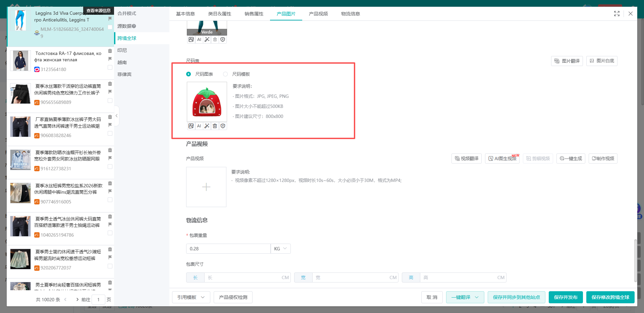Expand the dialog to fullscreen
The width and height of the screenshot is (644, 313).
pos(617,14)
